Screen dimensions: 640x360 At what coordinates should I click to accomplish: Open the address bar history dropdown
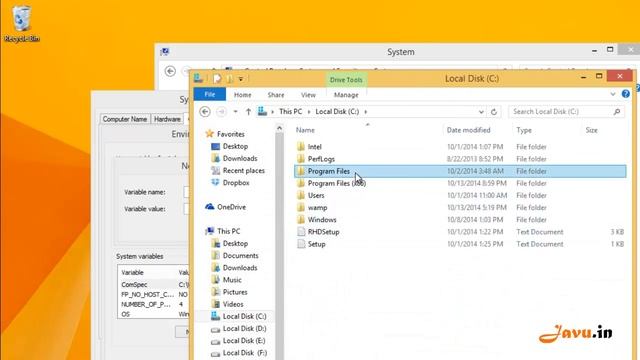click(x=481, y=111)
